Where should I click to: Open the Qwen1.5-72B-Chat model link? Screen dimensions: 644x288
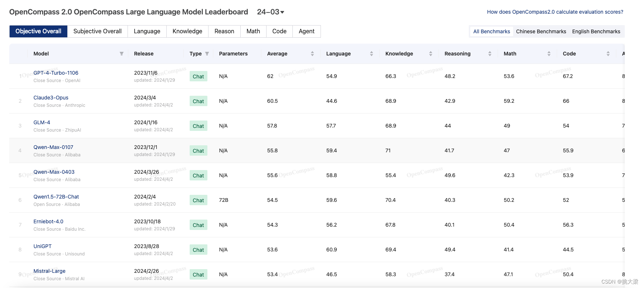tap(56, 197)
